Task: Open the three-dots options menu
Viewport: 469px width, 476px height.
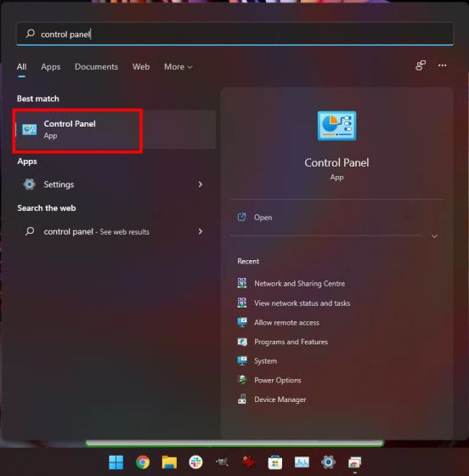Action: [443, 65]
